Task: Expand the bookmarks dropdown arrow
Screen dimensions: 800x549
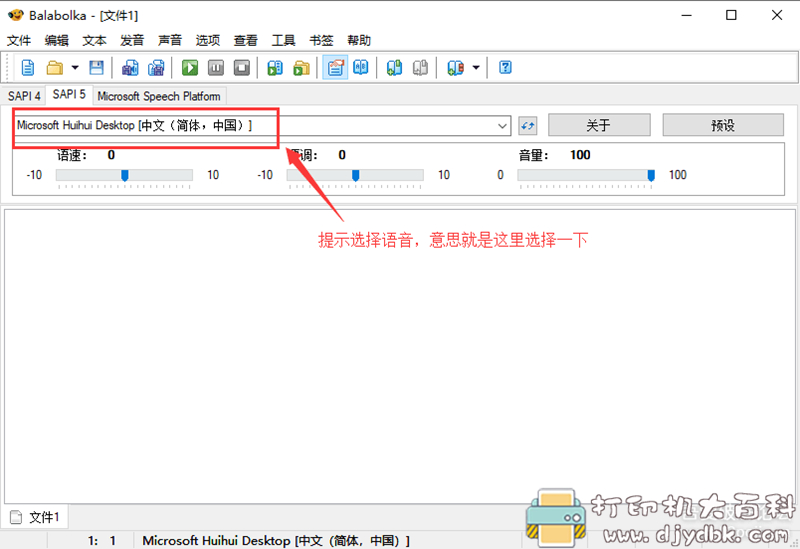Action: (476, 67)
